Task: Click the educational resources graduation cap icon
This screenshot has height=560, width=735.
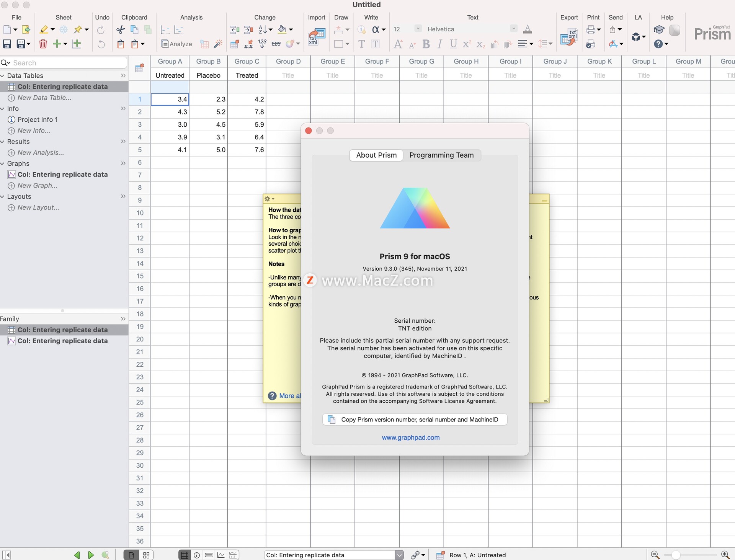Action: [659, 30]
